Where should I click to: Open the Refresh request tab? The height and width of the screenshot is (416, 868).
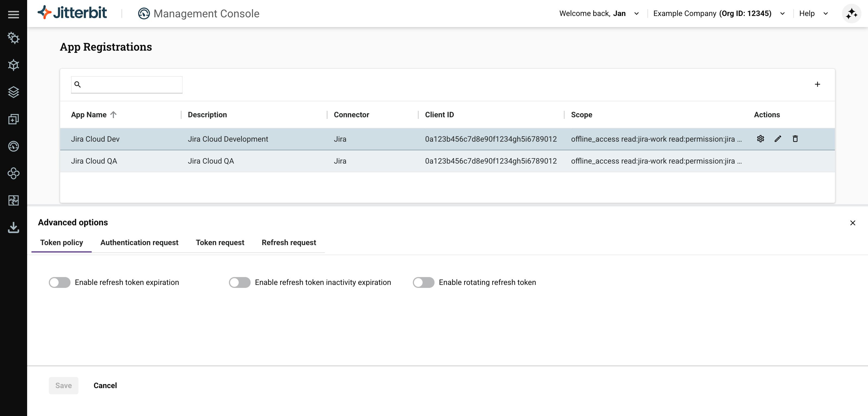coord(289,242)
